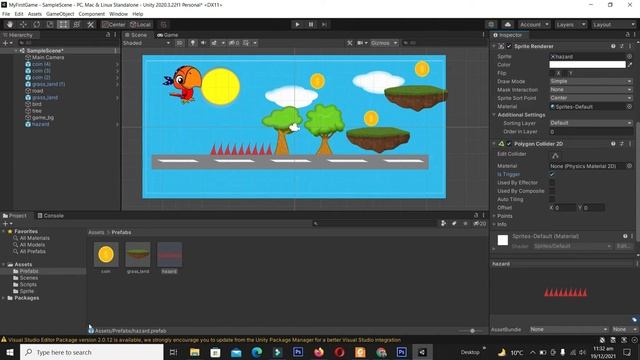Screen dimensions: 640x360
Task: Open the Draw Mode dropdown
Action: coord(591,81)
